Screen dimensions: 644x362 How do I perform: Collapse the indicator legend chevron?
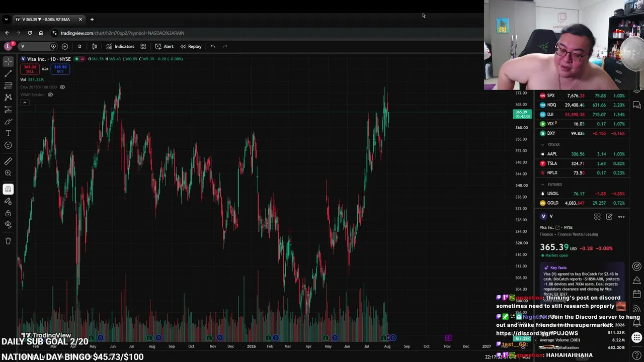pos(24,103)
